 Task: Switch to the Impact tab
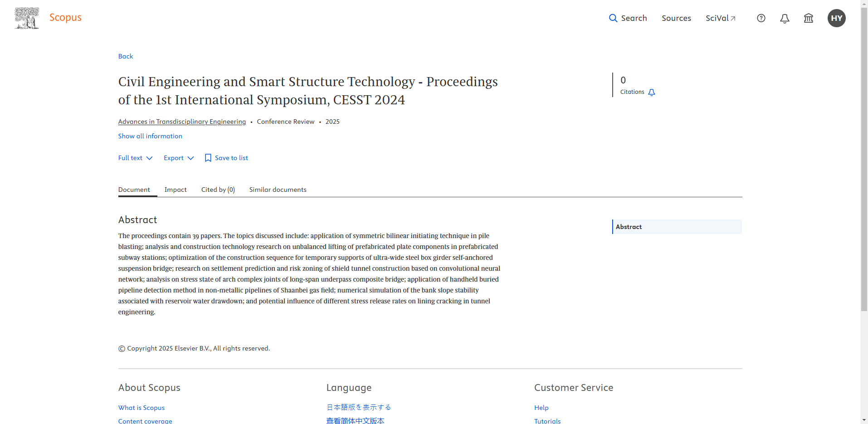point(176,190)
